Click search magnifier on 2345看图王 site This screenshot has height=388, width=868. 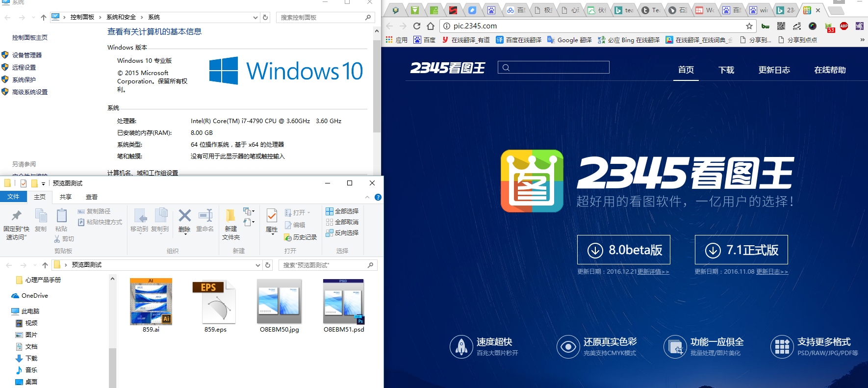click(506, 68)
